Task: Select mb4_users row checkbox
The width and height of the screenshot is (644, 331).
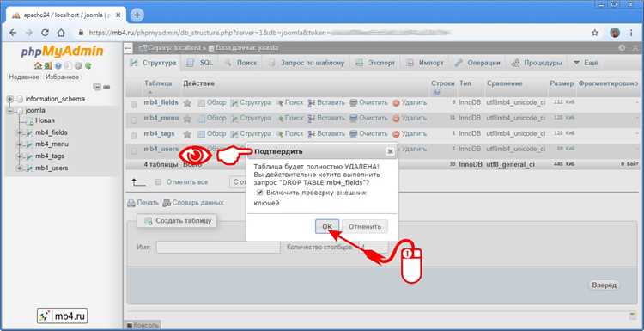Action: coord(133,151)
